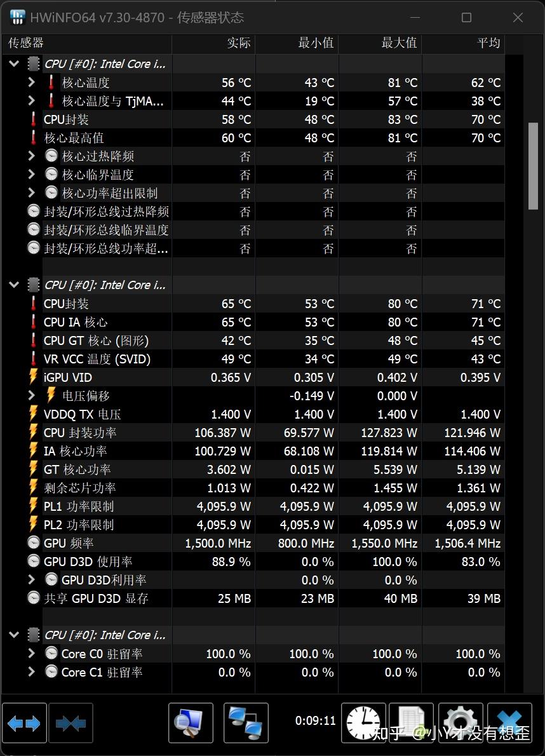Open the monitor with magnifier toolbar icon
The image size is (545, 756).
click(191, 723)
